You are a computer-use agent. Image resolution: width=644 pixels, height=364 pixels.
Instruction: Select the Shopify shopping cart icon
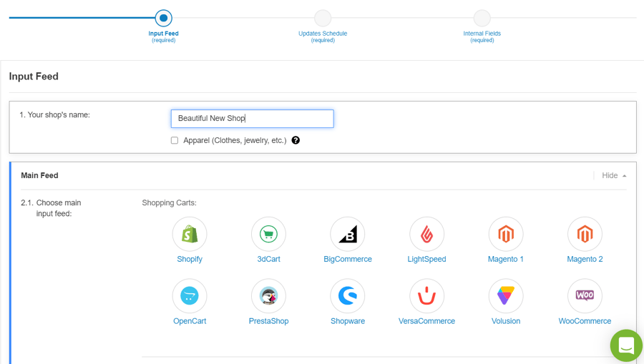tap(190, 234)
